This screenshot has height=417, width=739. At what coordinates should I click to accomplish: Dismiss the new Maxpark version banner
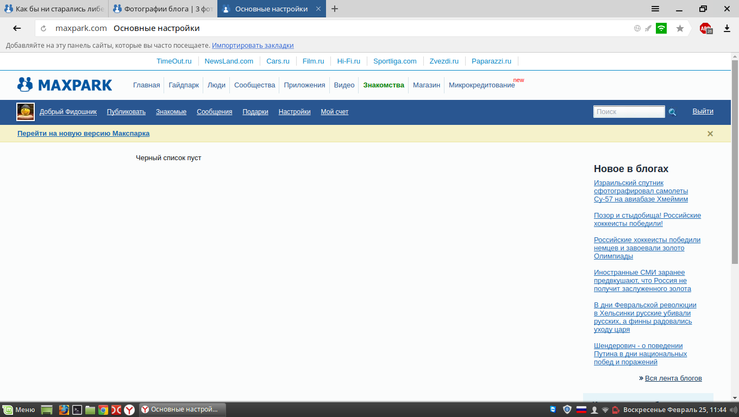pos(710,133)
